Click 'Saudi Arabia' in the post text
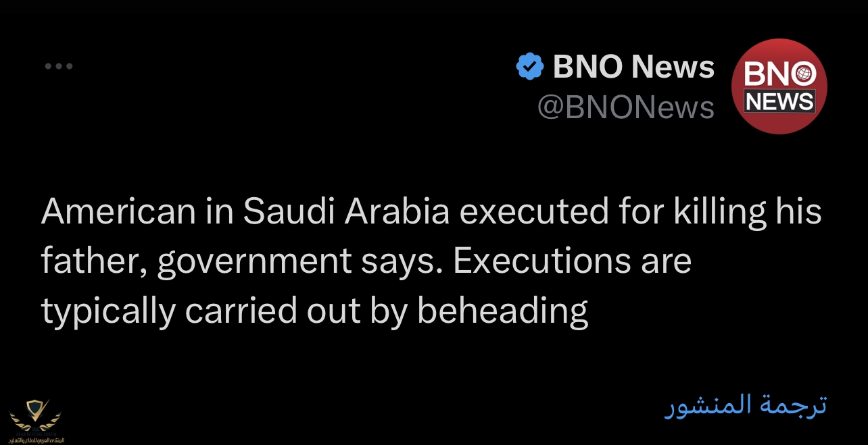The height and width of the screenshot is (445, 868). pos(346,212)
